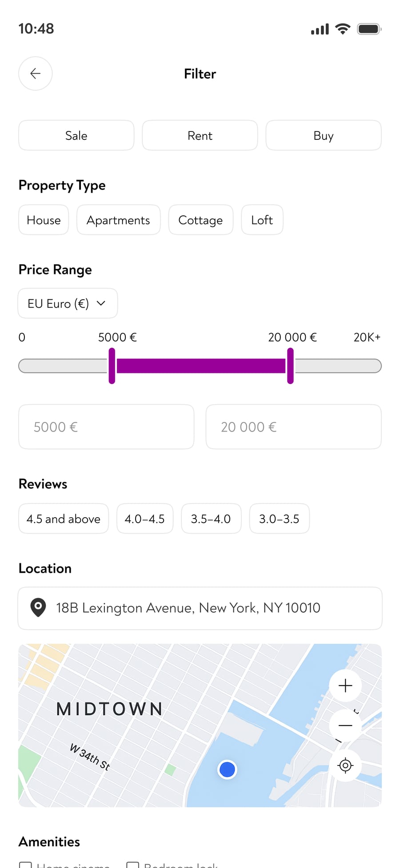Tap the Wi-Fi status icon

343,29
